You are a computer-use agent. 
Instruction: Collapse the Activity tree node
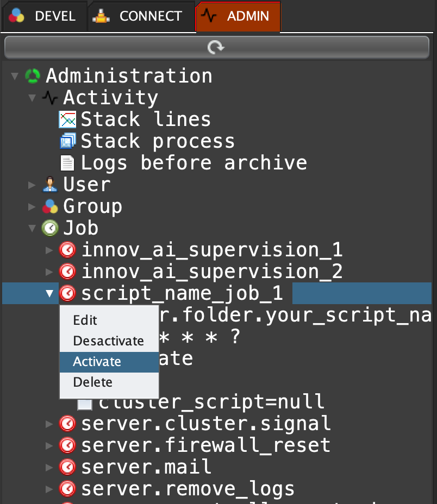click(x=32, y=98)
